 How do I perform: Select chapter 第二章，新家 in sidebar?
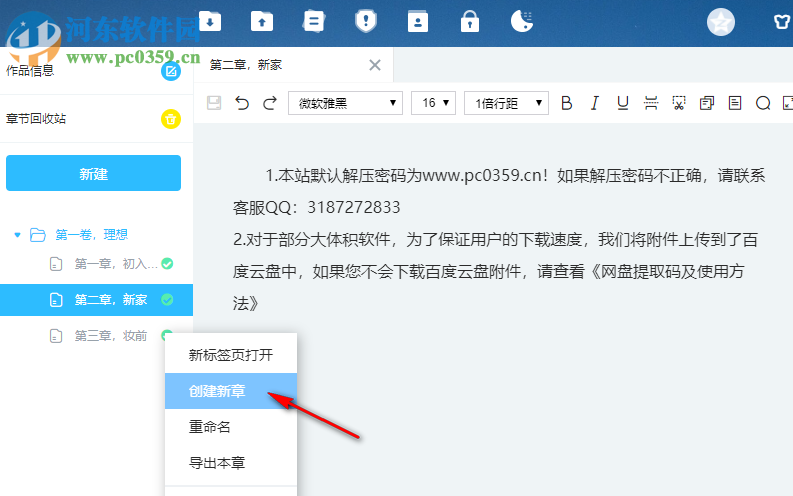click(96, 300)
